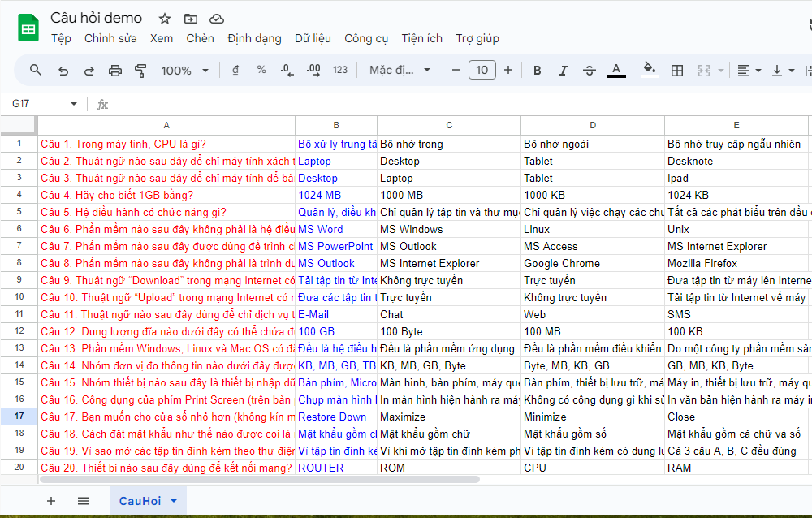Viewport: 812px width, 518px height.
Task: Select cell containing Google Chrome
Action: [593, 264]
